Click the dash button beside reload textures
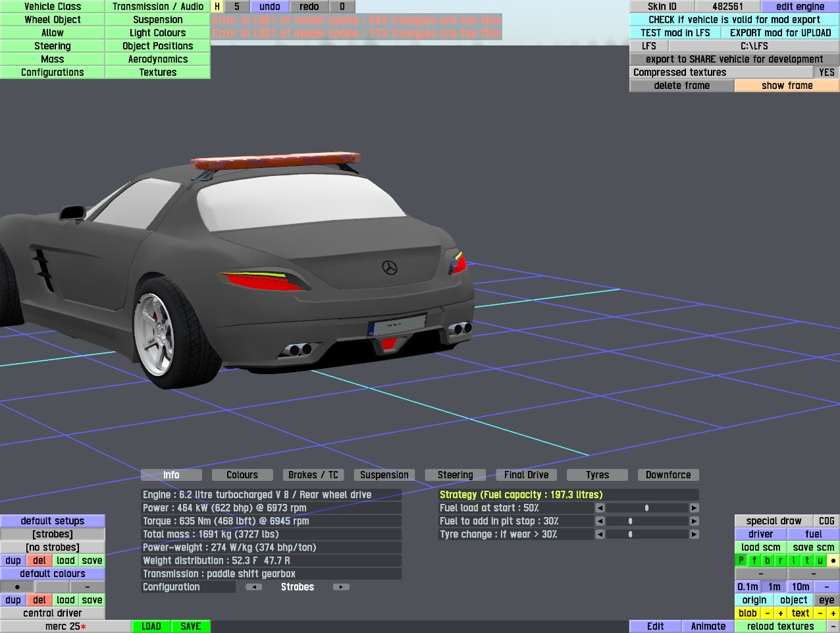Viewport: 840px width, 633px height. tap(833, 626)
